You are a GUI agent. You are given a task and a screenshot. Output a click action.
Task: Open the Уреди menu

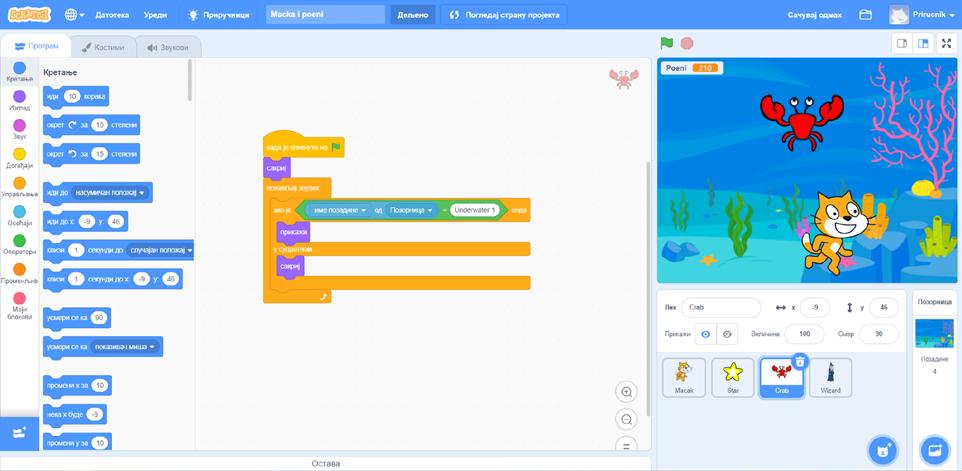pos(155,15)
